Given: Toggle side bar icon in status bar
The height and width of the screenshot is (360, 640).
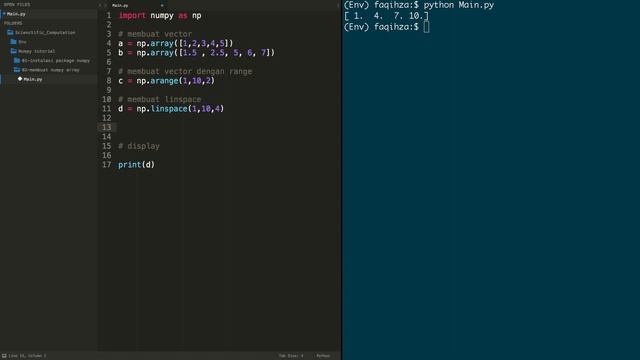Looking at the screenshot, I should (4, 356).
